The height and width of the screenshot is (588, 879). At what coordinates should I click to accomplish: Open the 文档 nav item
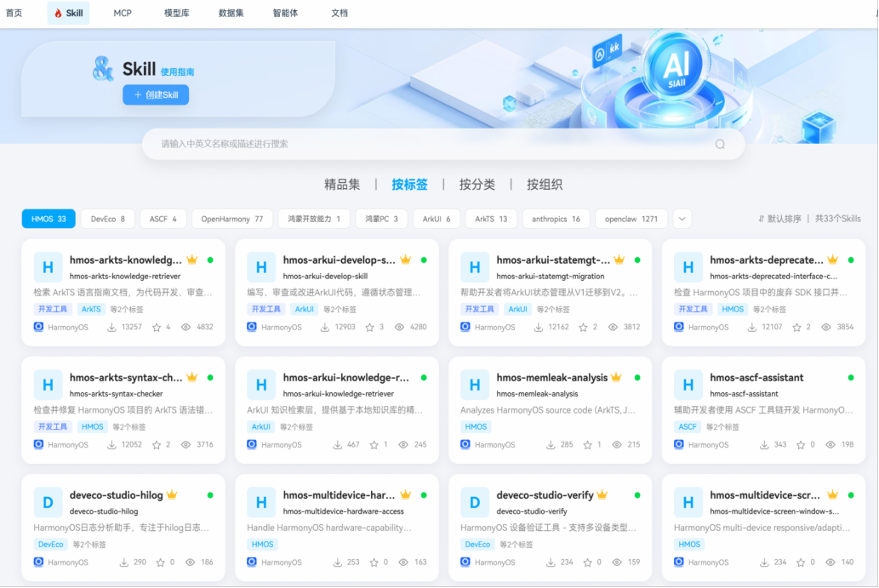click(x=340, y=13)
